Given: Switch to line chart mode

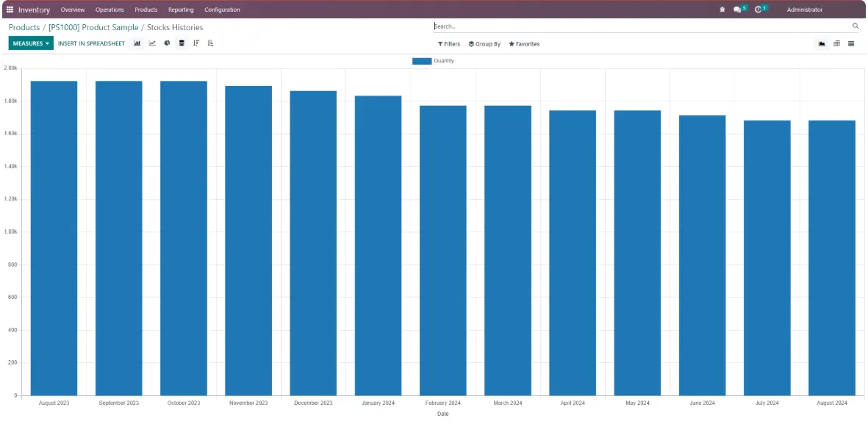Looking at the screenshot, I should tap(152, 43).
